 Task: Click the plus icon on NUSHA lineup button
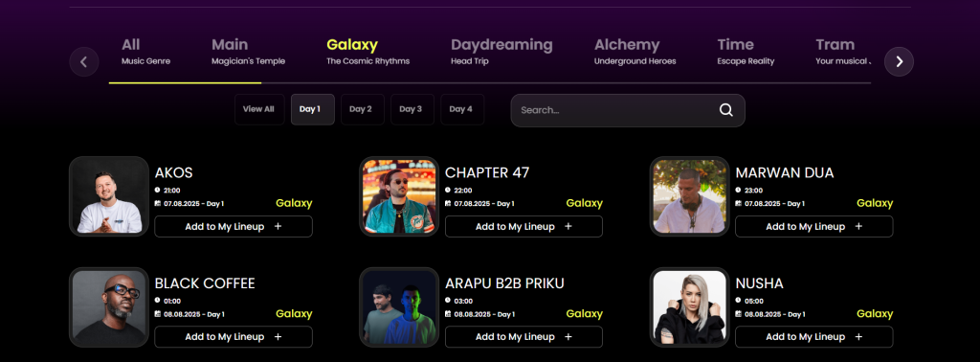coord(858,336)
